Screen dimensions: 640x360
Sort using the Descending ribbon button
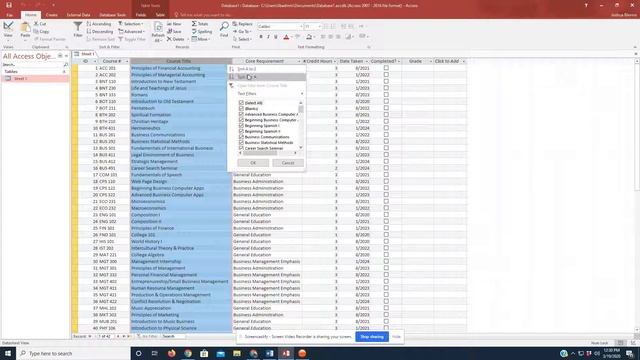tap(100, 31)
